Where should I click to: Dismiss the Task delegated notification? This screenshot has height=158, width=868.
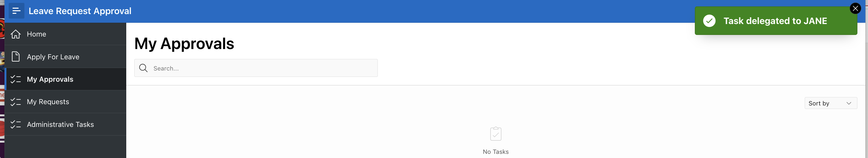click(855, 8)
